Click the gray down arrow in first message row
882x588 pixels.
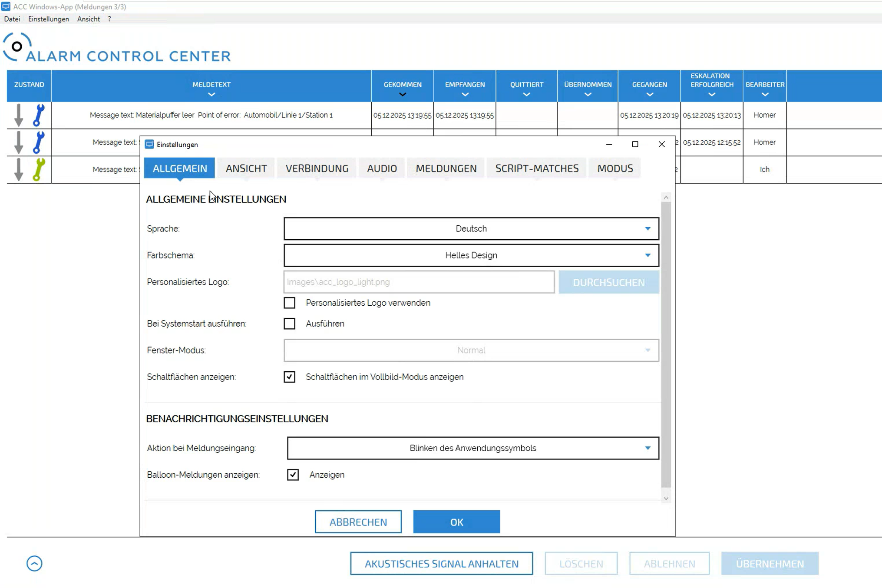coord(18,115)
